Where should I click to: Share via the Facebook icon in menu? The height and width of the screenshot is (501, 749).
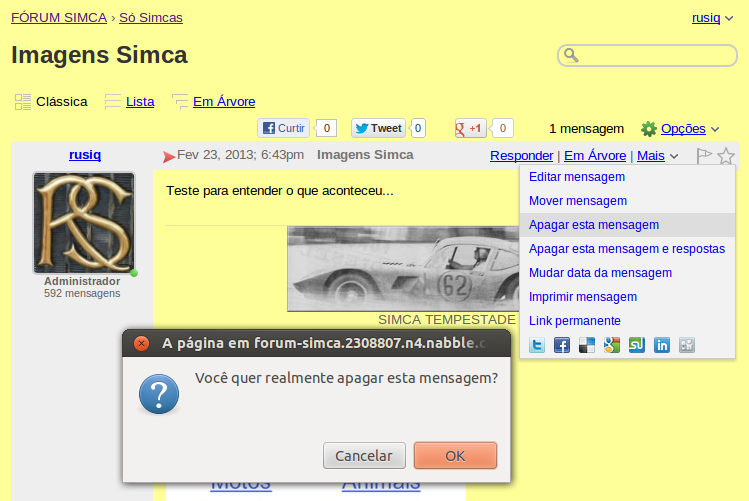[562, 345]
